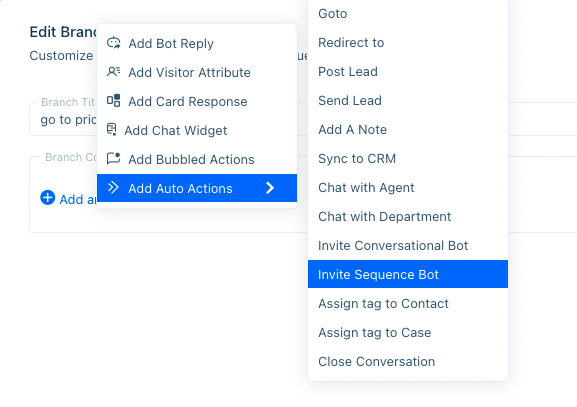Click the Add Card Response grid icon
This screenshot has height=407, width=577.
click(113, 100)
